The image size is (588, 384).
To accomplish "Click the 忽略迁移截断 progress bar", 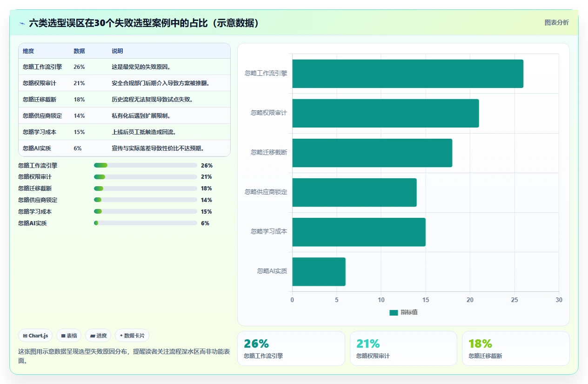I will tap(146, 189).
